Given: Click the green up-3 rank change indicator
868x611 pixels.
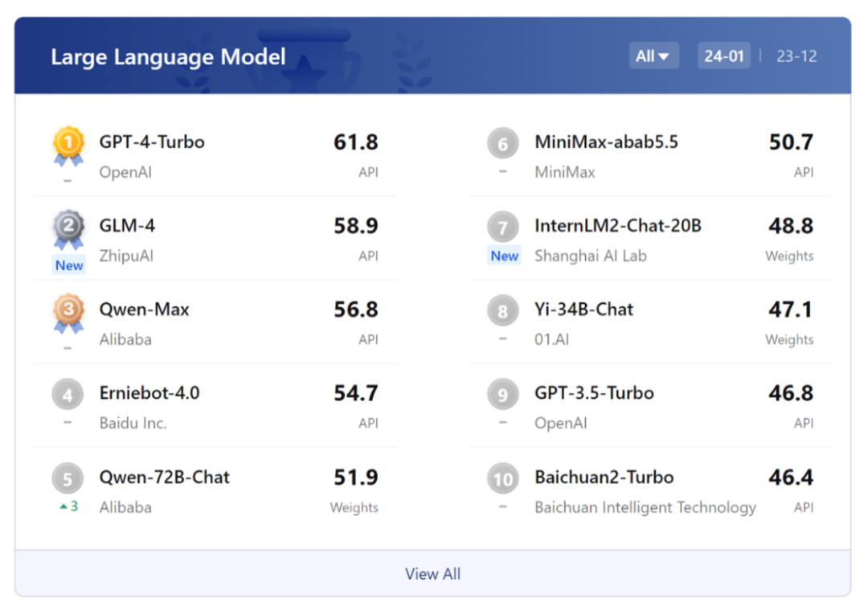Looking at the screenshot, I should click(x=69, y=506).
